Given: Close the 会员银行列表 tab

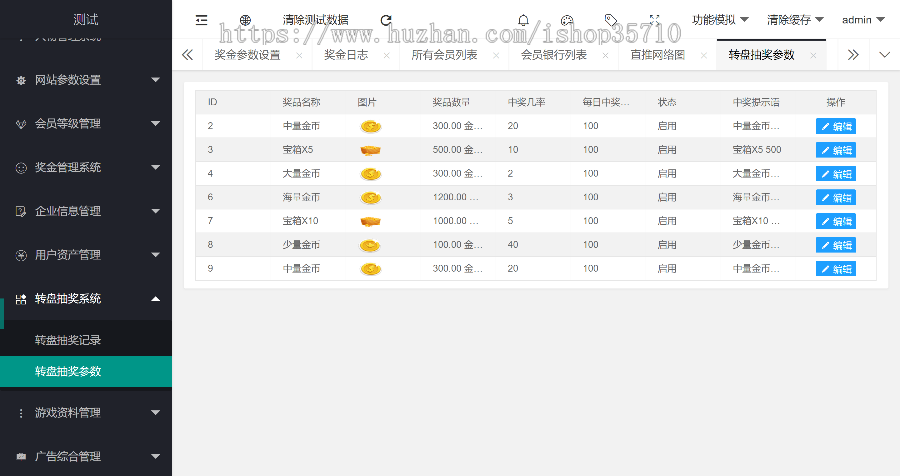Looking at the screenshot, I should [605, 55].
